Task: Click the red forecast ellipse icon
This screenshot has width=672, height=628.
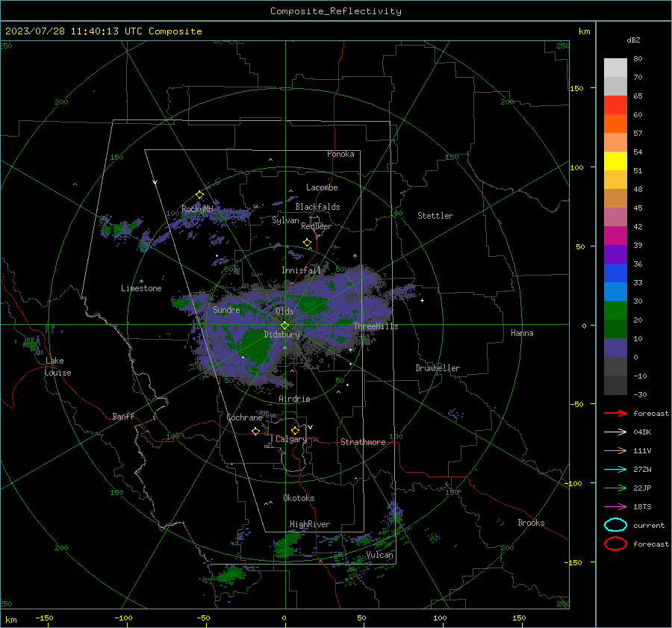Action: [615, 544]
